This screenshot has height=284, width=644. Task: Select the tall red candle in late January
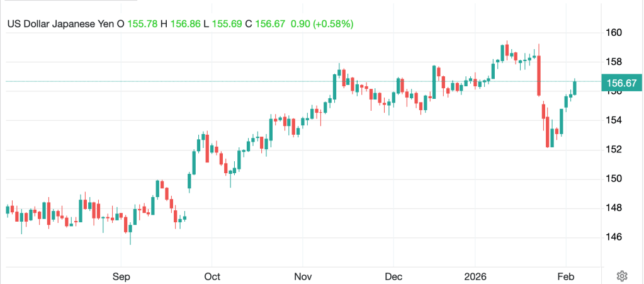tap(539, 76)
